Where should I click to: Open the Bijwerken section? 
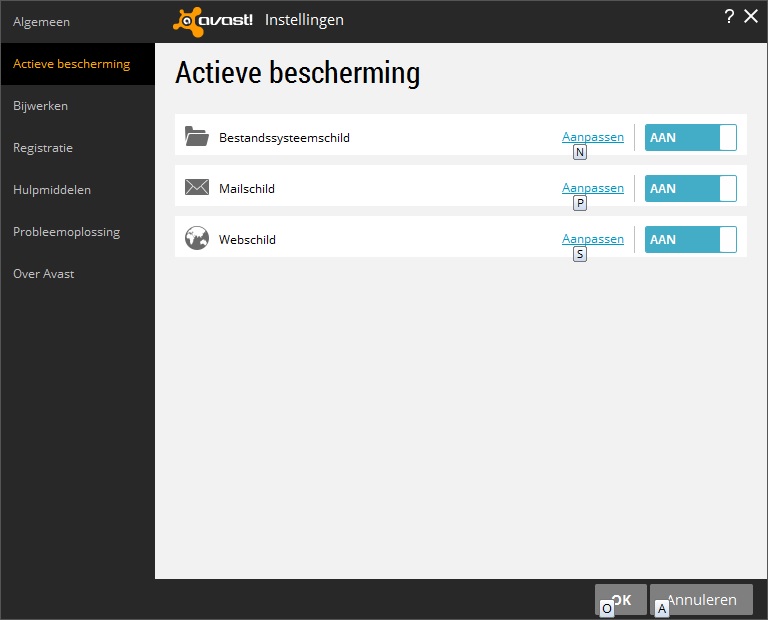click(x=77, y=106)
